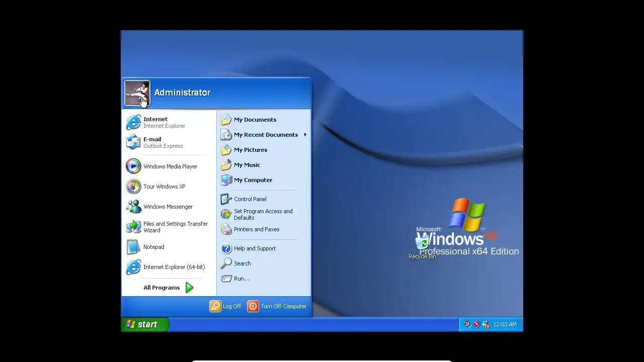Choose the Windows Media Player label
The width and height of the screenshot is (644, 362).
click(170, 166)
